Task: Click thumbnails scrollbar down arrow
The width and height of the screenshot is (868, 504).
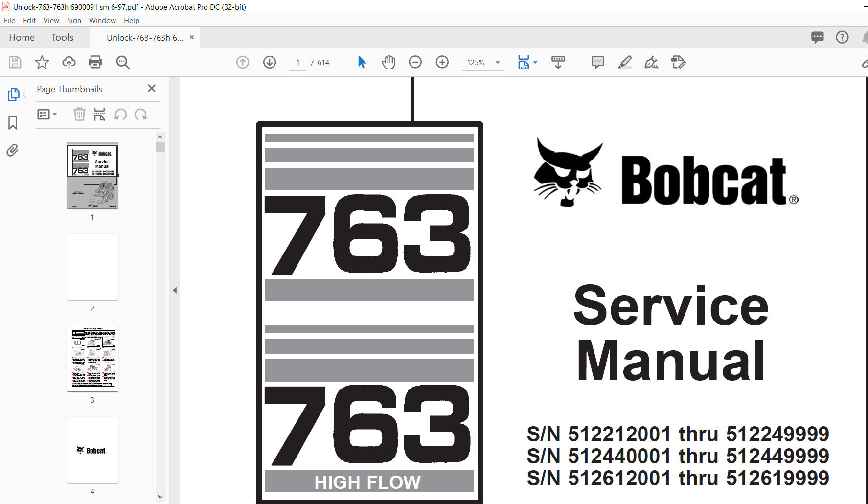Action: 160,497
